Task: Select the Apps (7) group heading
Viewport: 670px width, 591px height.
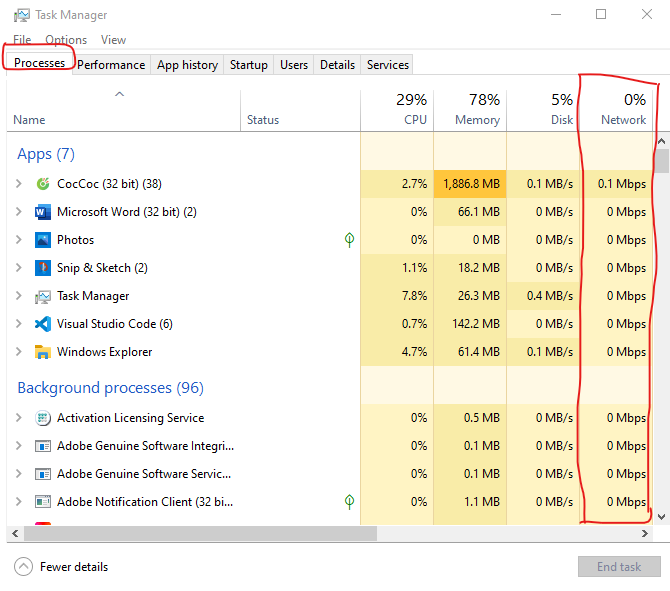Action: click(46, 154)
